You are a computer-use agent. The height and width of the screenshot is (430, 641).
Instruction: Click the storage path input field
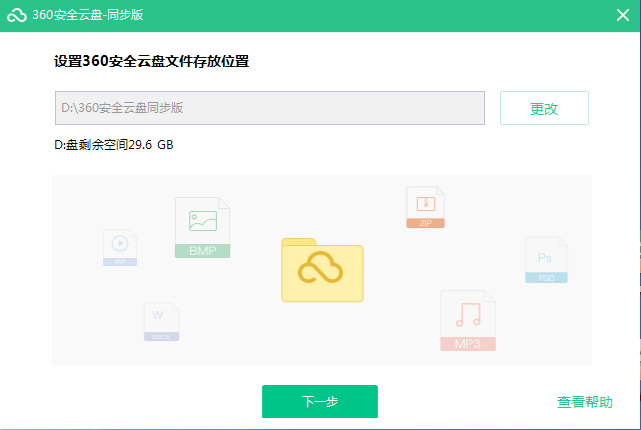[x=270, y=108]
